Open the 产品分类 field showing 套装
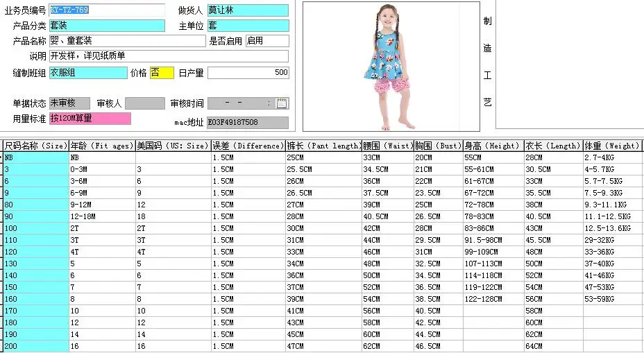 point(107,26)
